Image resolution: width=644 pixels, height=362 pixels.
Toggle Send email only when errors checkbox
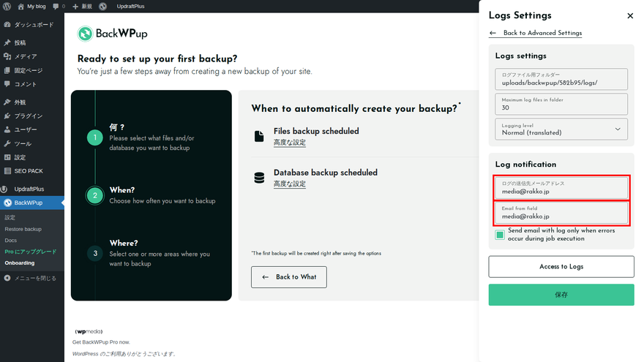coord(500,235)
